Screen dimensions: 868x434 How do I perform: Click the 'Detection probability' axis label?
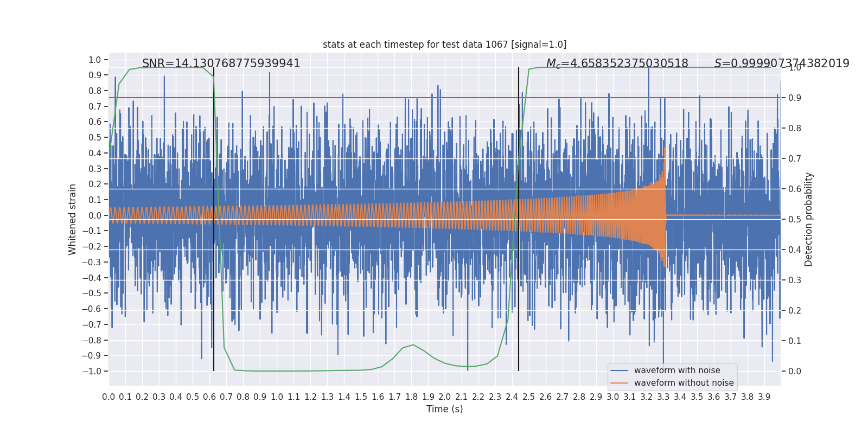tap(809, 219)
